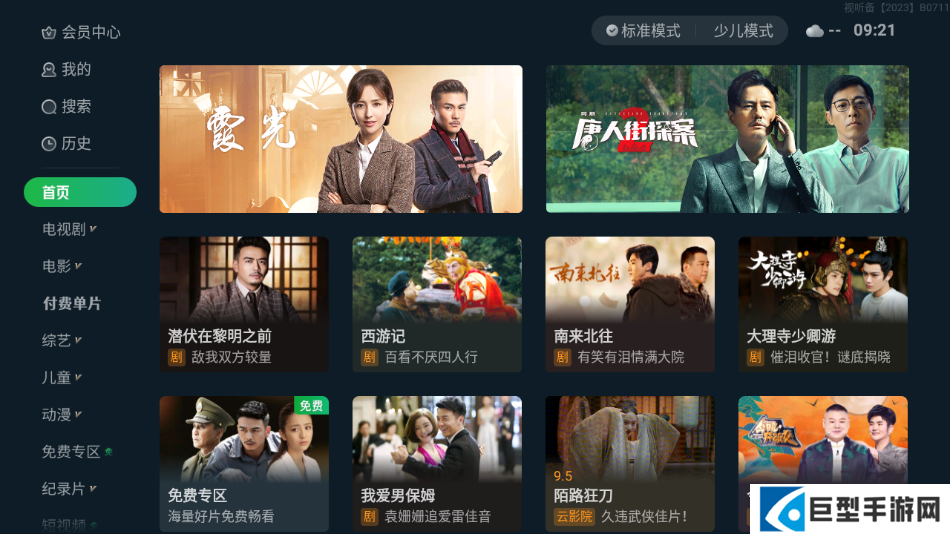
Task: Click the 我的 profile icon
Action: [48, 70]
